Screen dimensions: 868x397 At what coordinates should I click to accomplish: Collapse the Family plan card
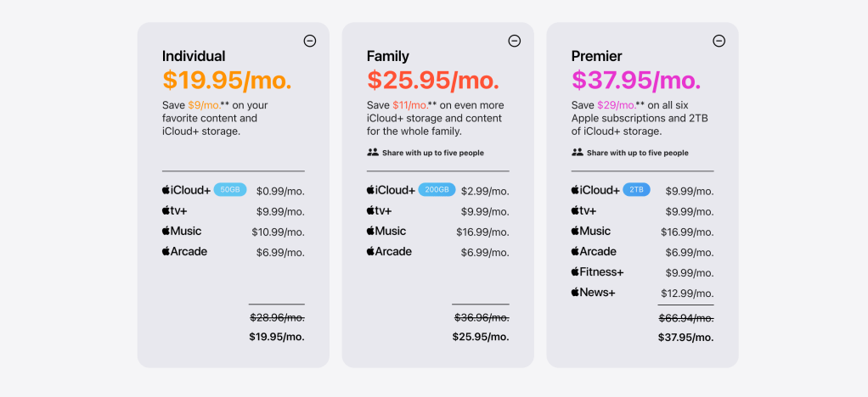point(515,41)
